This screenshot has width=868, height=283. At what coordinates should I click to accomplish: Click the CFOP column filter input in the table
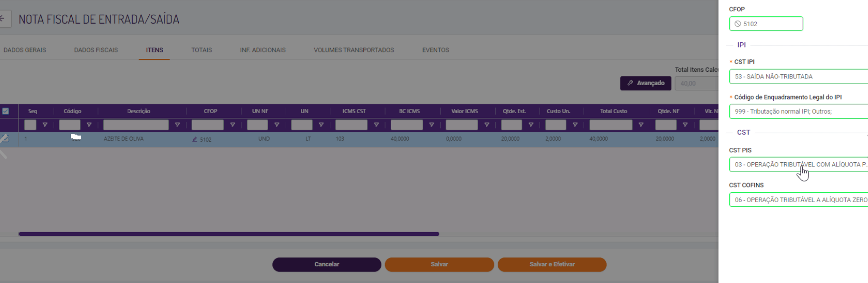point(207,125)
